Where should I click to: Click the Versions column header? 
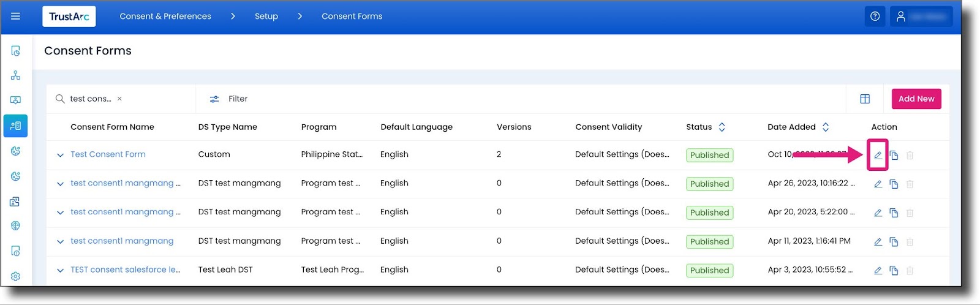point(514,127)
